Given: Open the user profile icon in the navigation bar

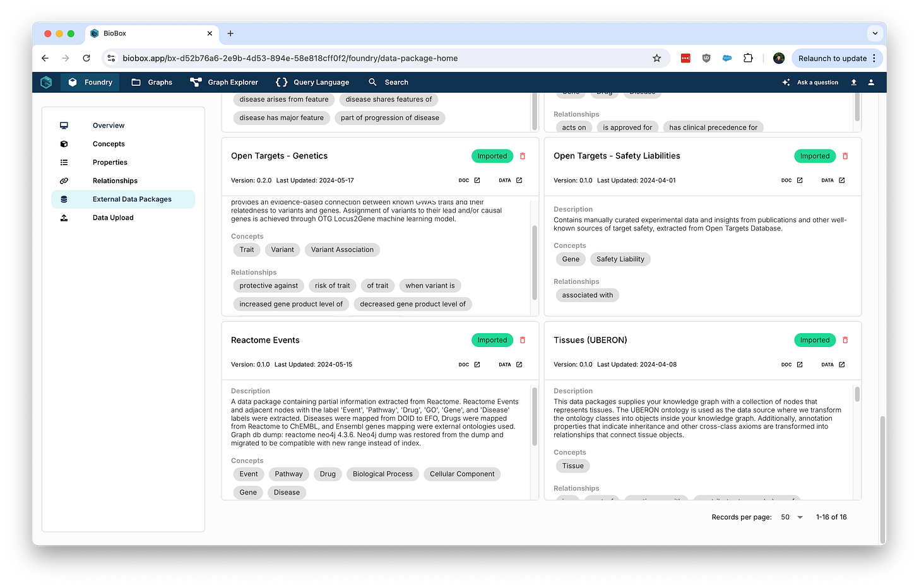Looking at the screenshot, I should coord(872,82).
